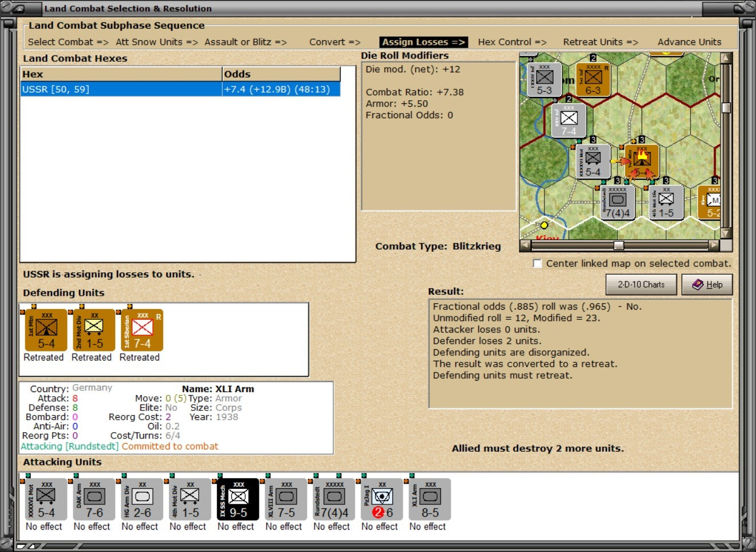Open the 2-D-10 Charts
The width and height of the screenshot is (756, 552).
click(x=641, y=284)
